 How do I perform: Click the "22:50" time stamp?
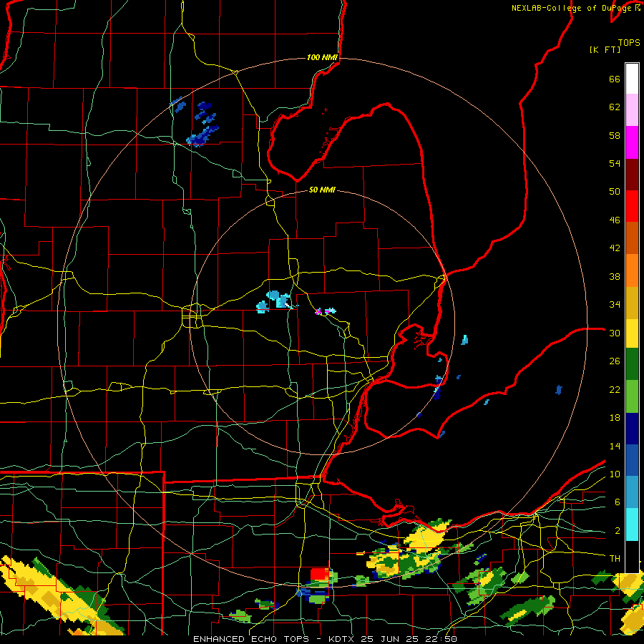(x=441, y=639)
